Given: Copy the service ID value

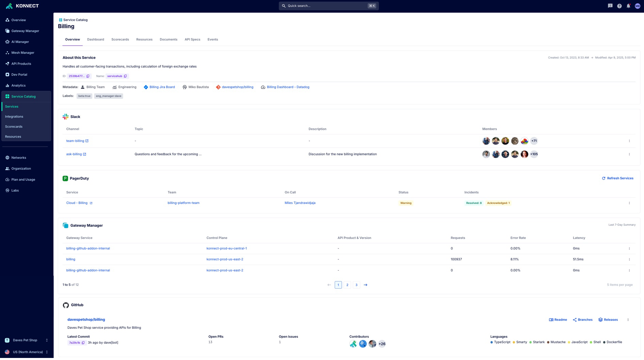Looking at the screenshot, I should pos(88,76).
